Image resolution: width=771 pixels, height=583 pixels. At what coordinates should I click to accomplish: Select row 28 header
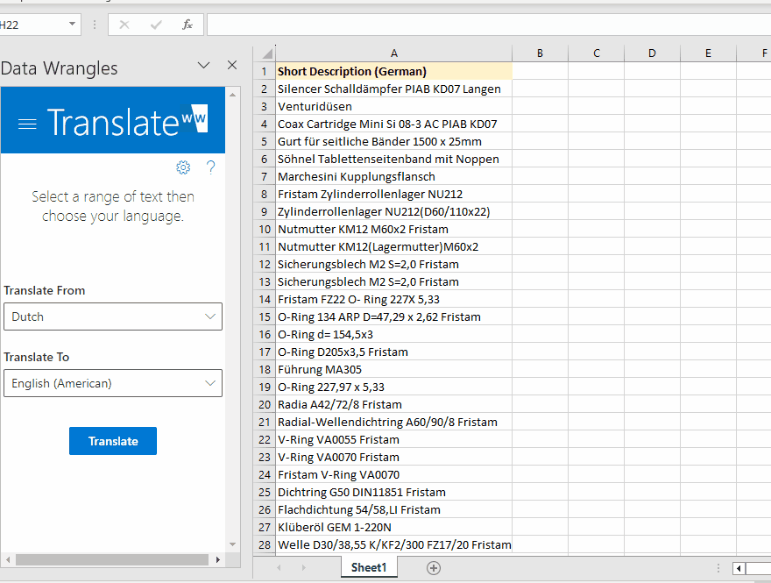pyautogui.click(x=265, y=545)
